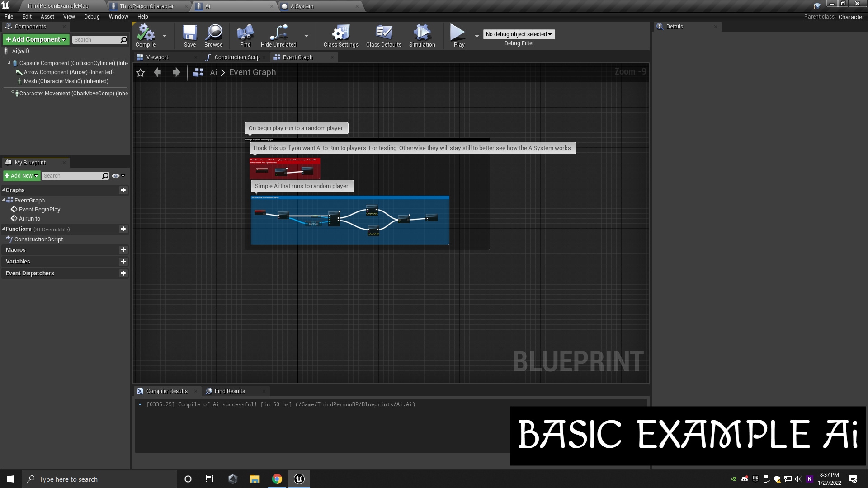Open the Debug menu
This screenshot has width=868, height=488.
(92, 17)
